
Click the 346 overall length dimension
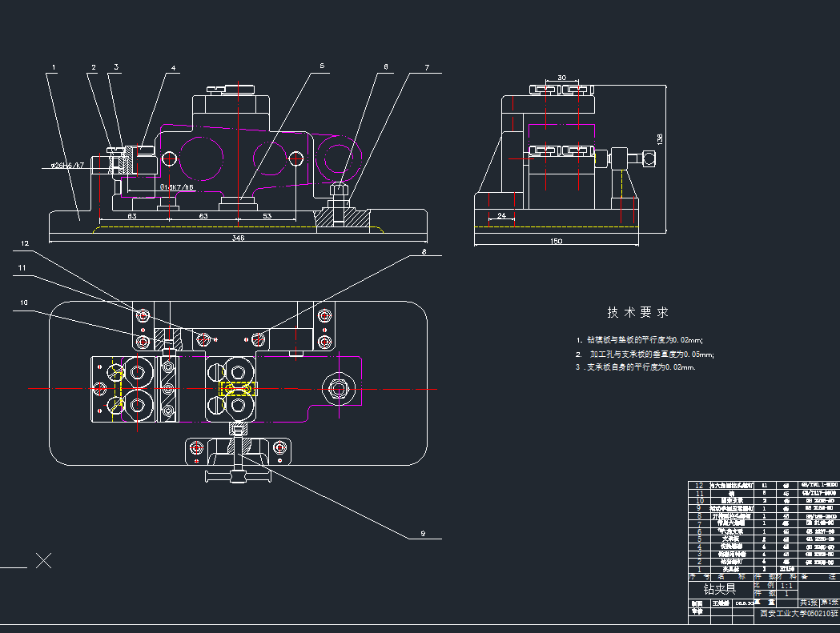pos(238,238)
